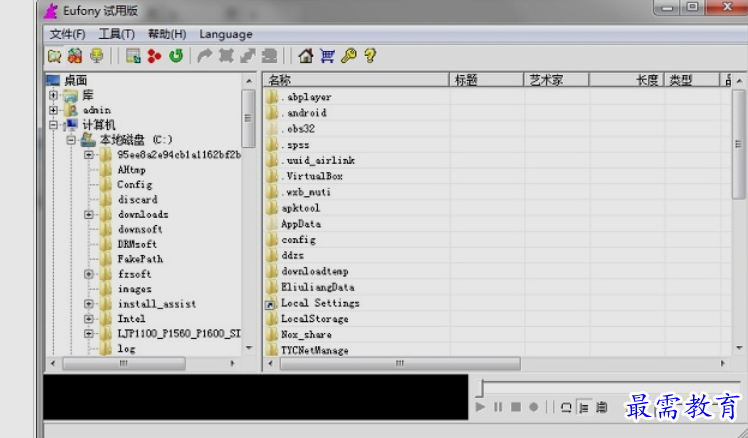Open the 文件(F) menu

pyautogui.click(x=67, y=34)
